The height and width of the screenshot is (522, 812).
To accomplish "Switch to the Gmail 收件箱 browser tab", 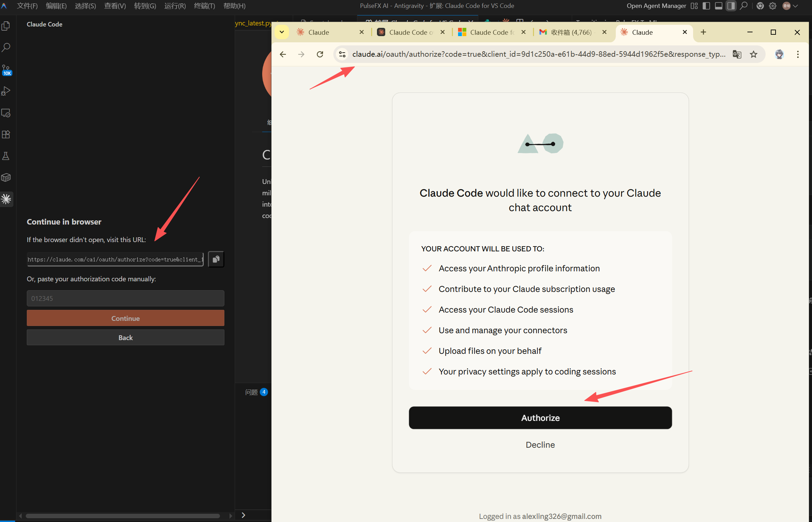I will (x=570, y=32).
